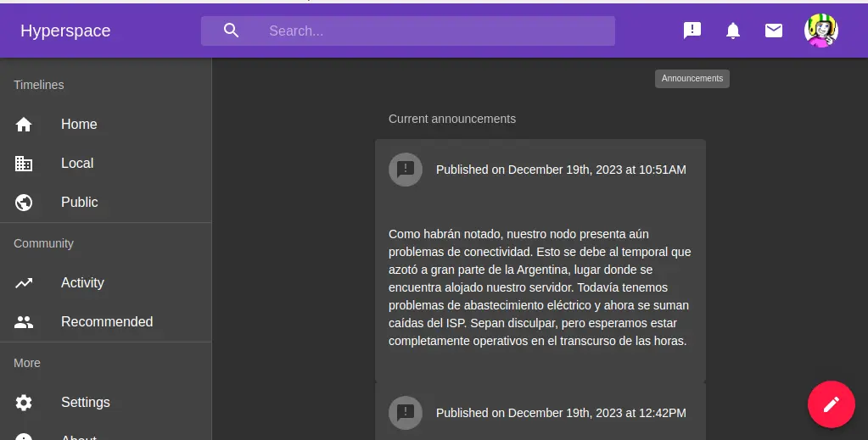Compose a new post with the pencil button
This screenshot has width=868, height=440.
pos(831,404)
